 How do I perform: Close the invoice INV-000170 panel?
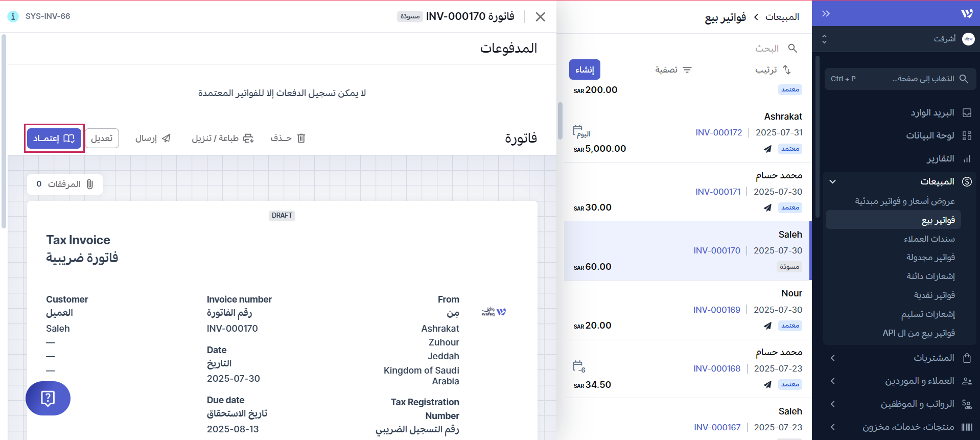point(540,17)
